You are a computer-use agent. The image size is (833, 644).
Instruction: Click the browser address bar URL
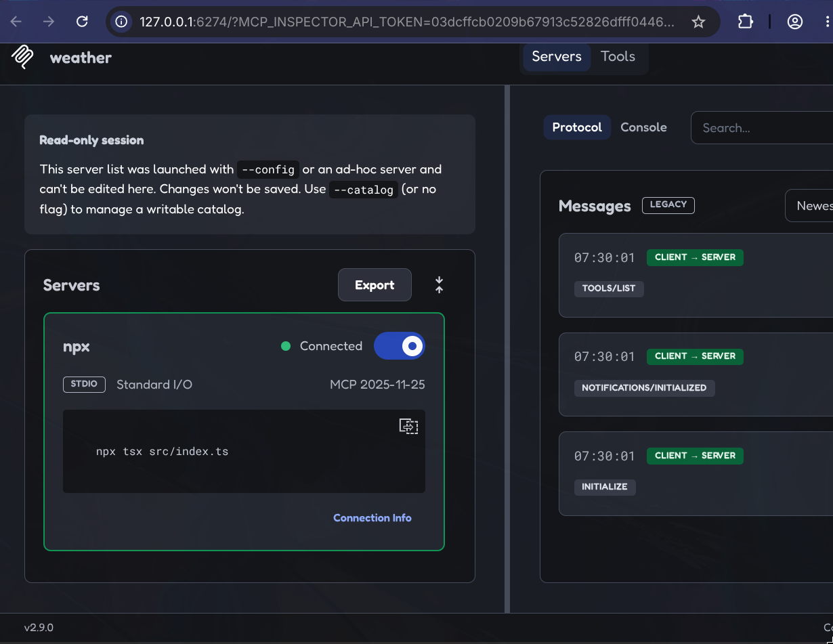(406, 22)
